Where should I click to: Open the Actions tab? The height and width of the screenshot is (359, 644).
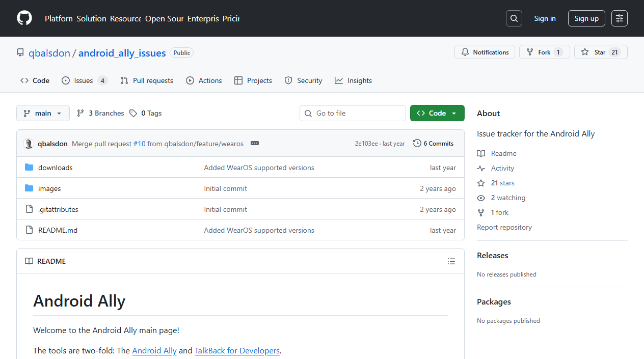pos(204,80)
